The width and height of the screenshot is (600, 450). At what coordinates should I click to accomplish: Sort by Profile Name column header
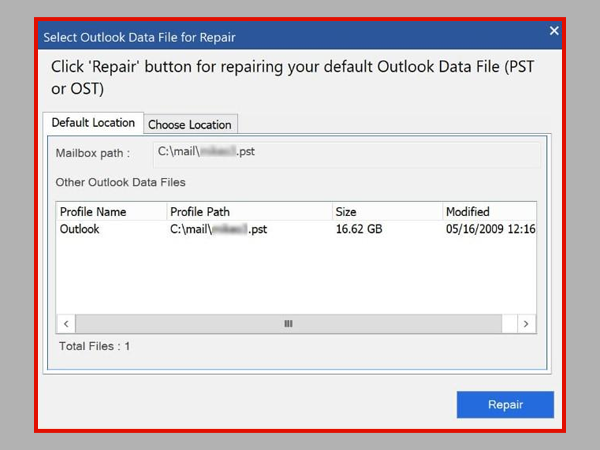pyautogui.click(x=111, y=211)
